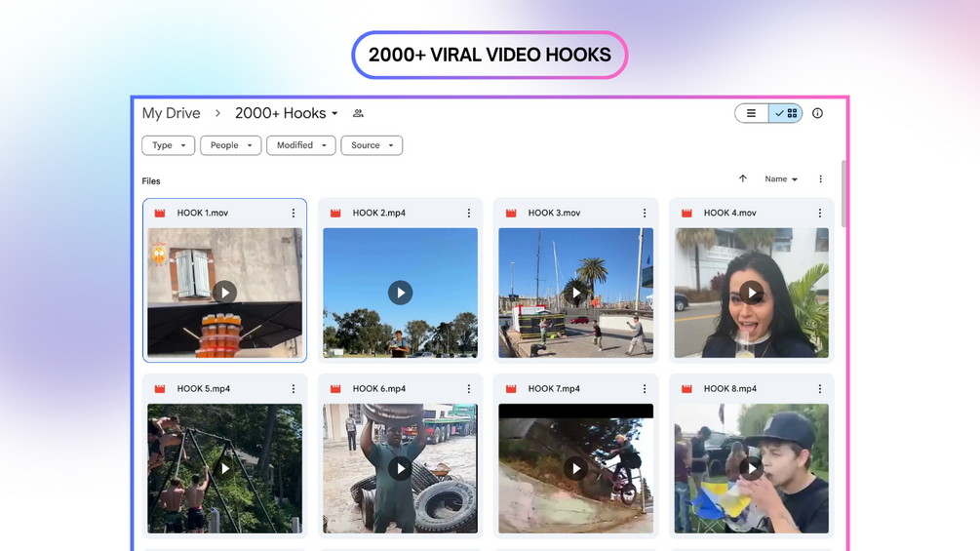Open more actions for HOOK 2.mp4
980x551 pixels.
pyautogui.click(x=469, y=213)
